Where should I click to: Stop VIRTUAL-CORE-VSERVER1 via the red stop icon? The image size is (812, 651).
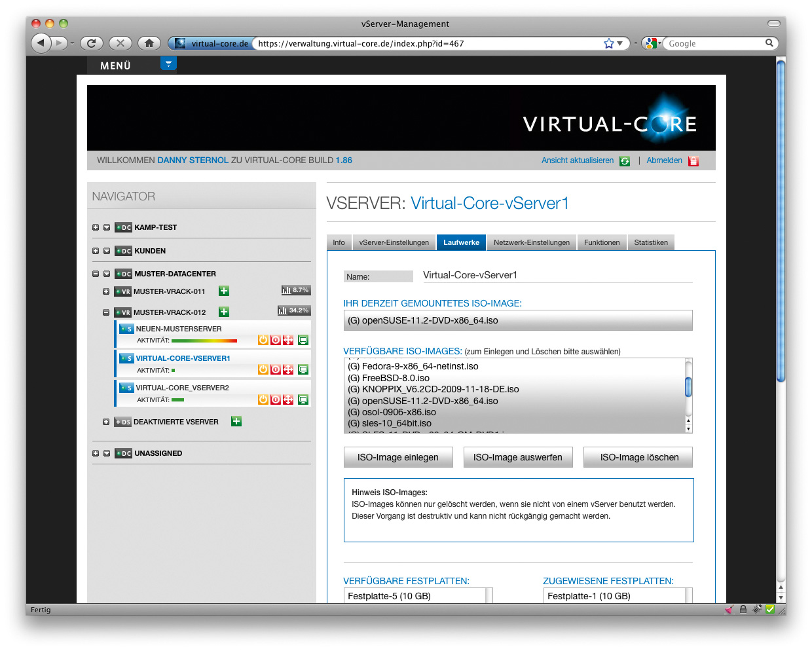(x=276, y=369)
